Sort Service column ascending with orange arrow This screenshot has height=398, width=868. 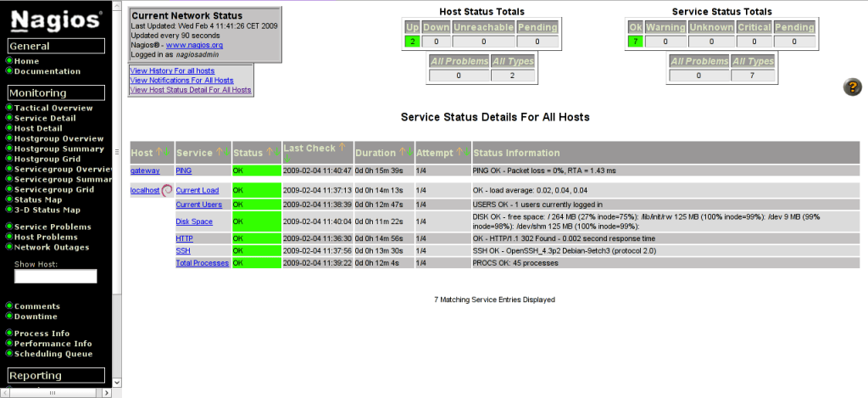coord(219,152)
